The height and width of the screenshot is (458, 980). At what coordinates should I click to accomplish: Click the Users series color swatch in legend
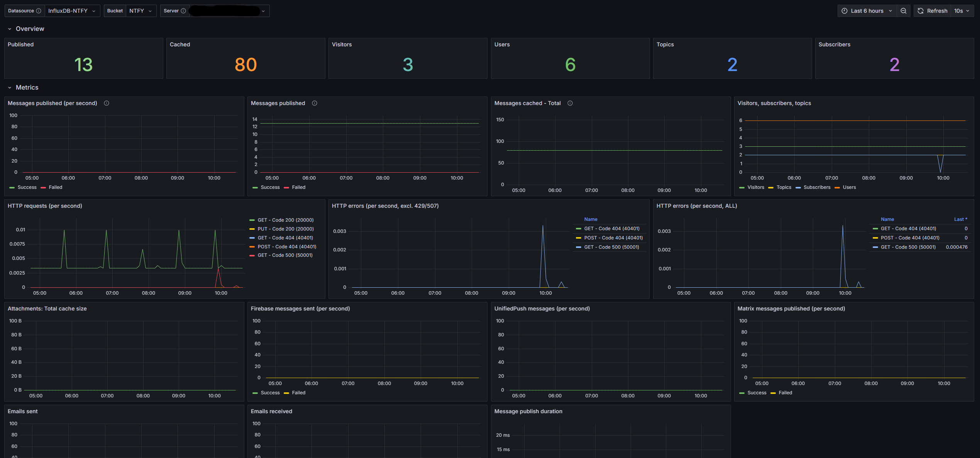(837, 188)
